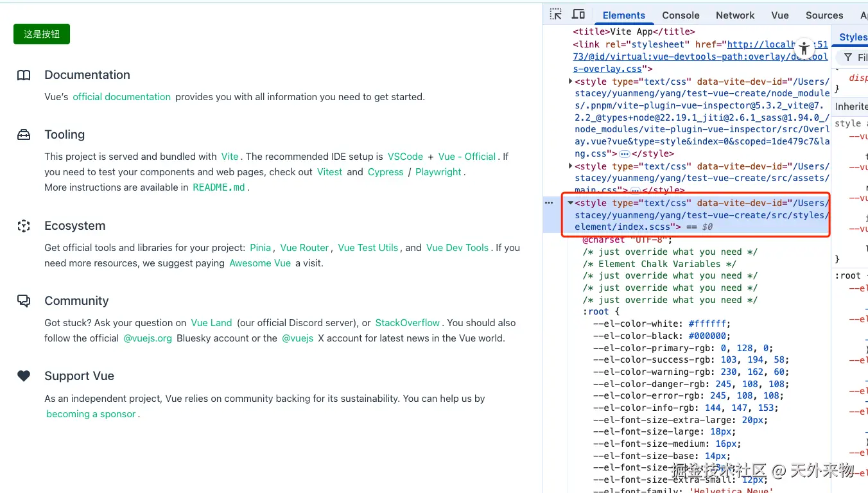
Task: Select the inspect element picker icon
Action: (x=556, y=15)
